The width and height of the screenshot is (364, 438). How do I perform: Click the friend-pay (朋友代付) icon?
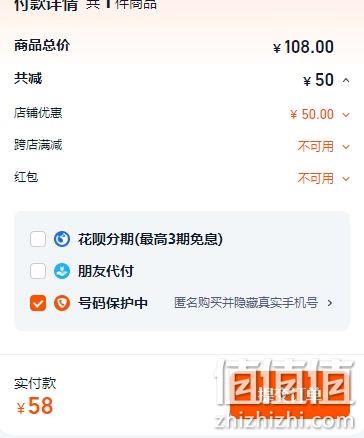(x=62, y=271)
